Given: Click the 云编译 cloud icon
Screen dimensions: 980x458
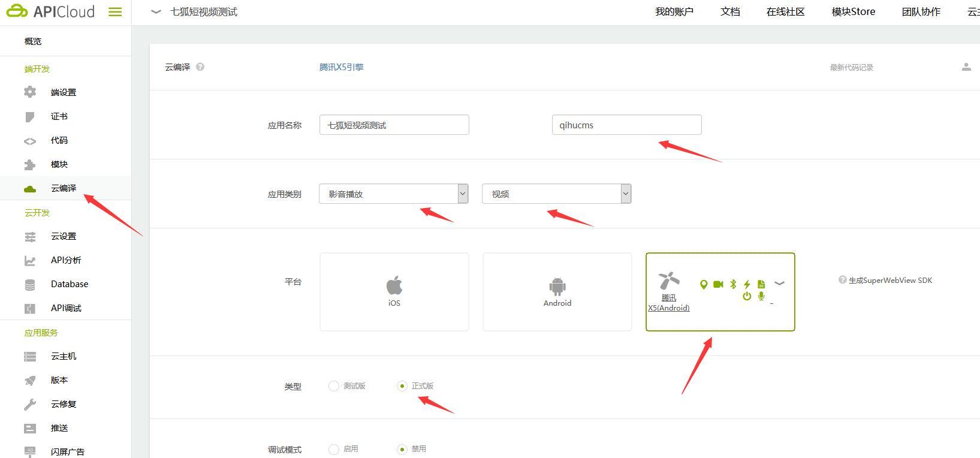Looking at the screenshot, I should tap(30, 189).
